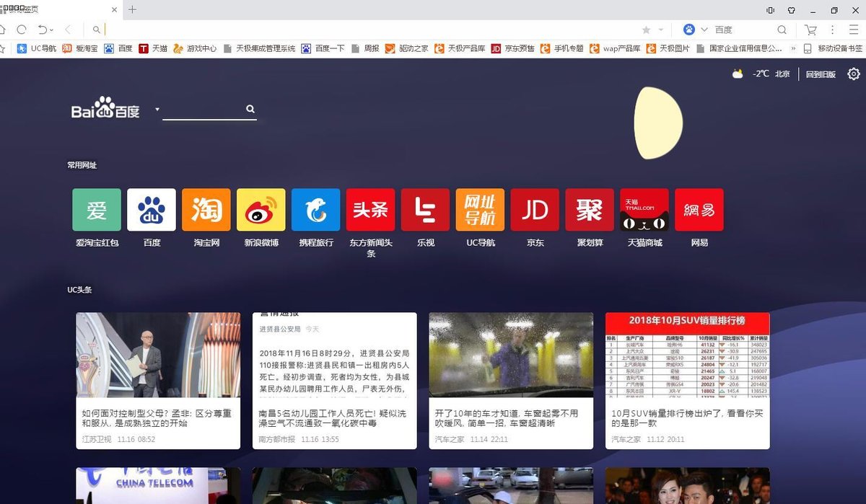Open the 百度 site tile
Image resolution: width=866 pixels, height=504 pixels.
(x=152, y=210)
